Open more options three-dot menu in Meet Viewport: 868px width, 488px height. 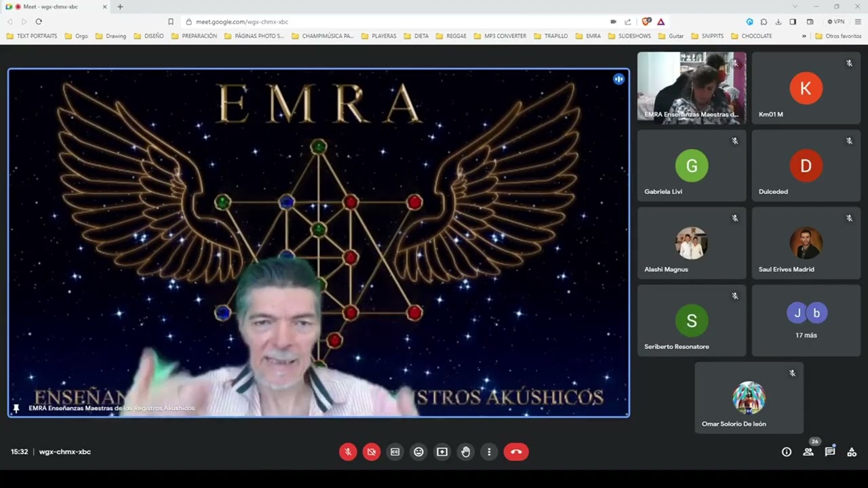click(489, 452)
